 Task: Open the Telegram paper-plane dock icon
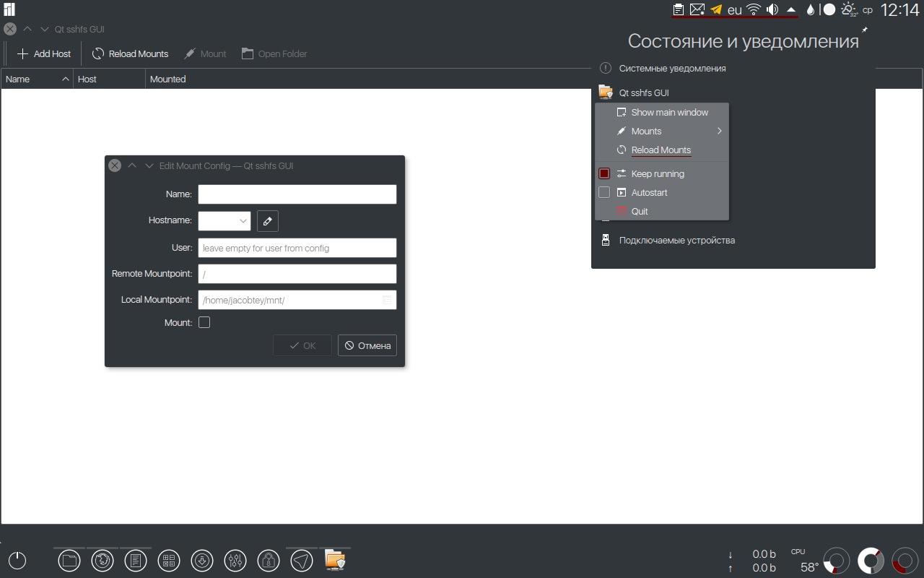coord(302,560)
